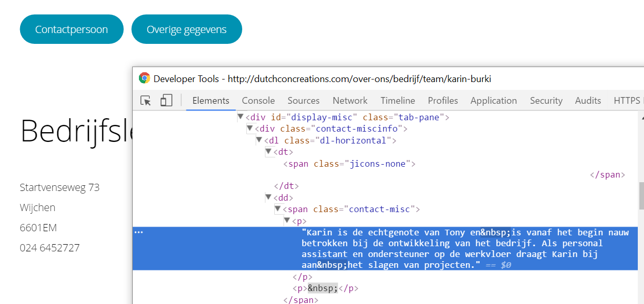
Task: Open the Application tab
Action: click(494, 101)
